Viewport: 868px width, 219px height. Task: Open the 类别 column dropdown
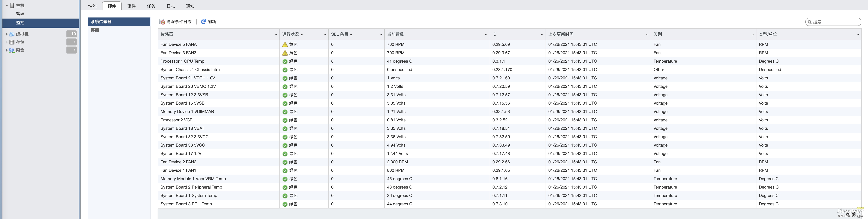(x=752, y=34)
